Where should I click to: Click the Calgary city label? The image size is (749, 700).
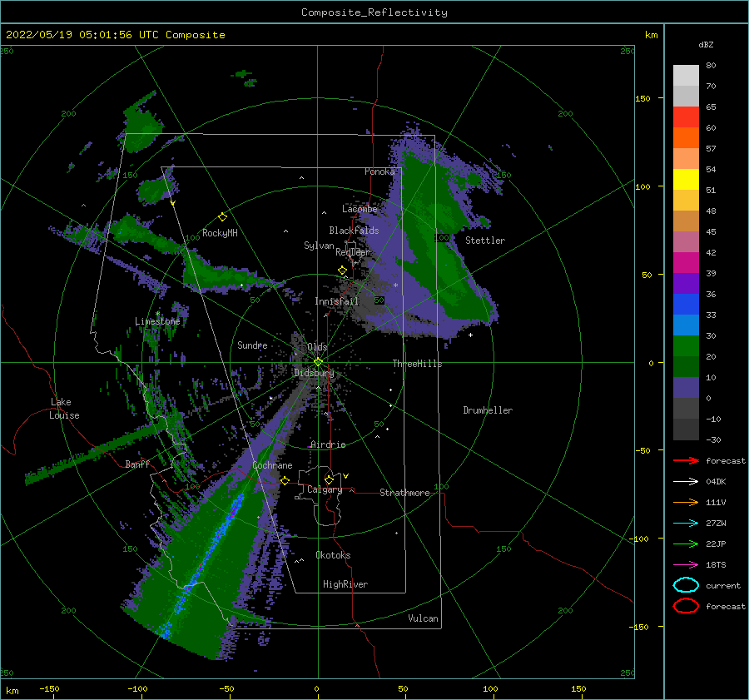325,489
